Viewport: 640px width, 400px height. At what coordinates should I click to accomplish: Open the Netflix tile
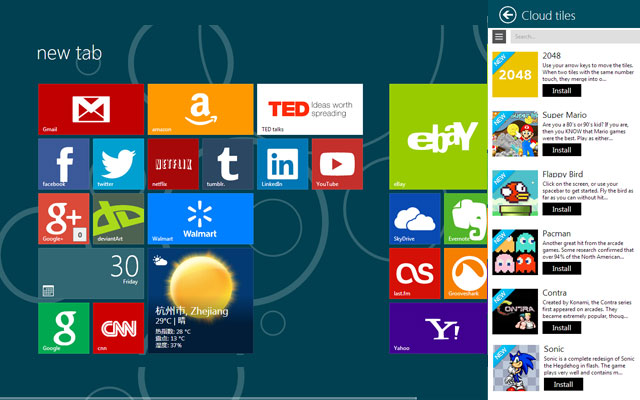[x=173, y=164]
